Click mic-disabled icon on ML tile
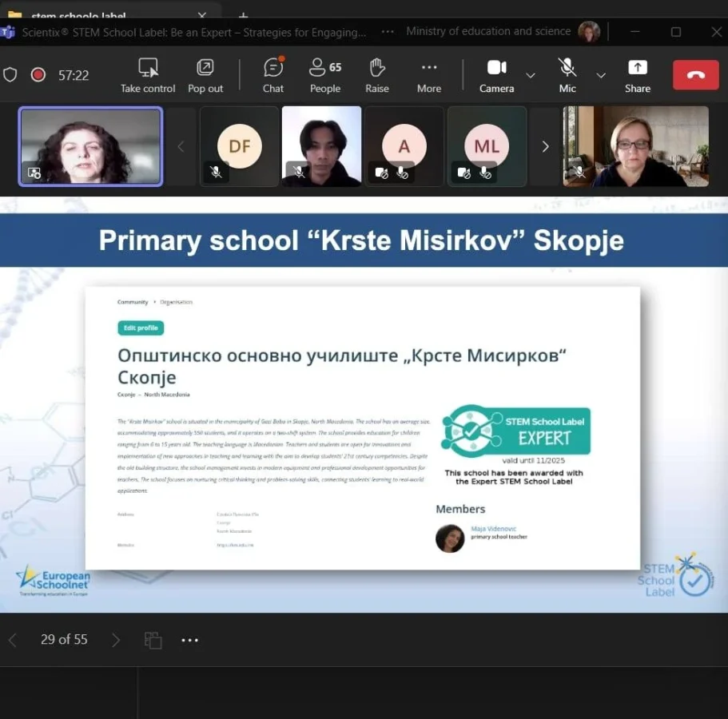The height and width of the screenshot is (719, 728). pyautogui.click(x=485, y=173)
